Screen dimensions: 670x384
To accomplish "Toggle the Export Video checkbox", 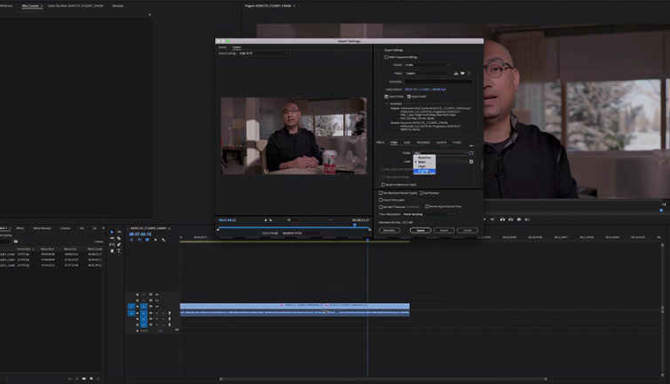I will click(x=386, y=97).
